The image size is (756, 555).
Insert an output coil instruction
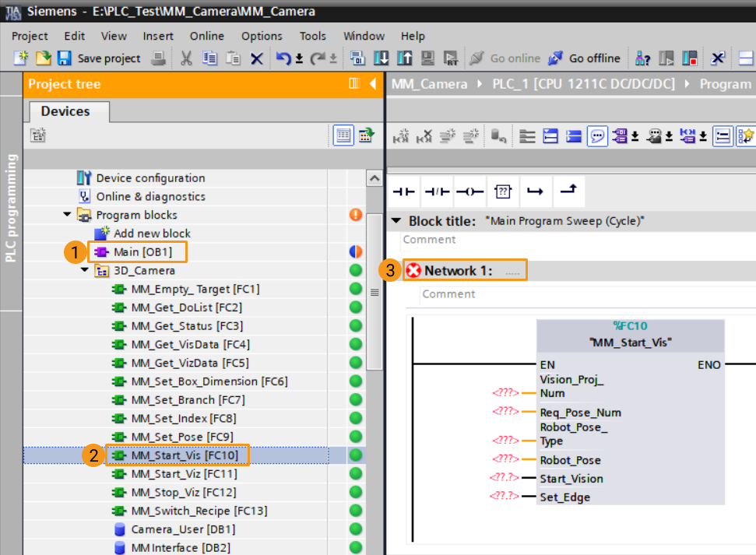coord(469,191)
